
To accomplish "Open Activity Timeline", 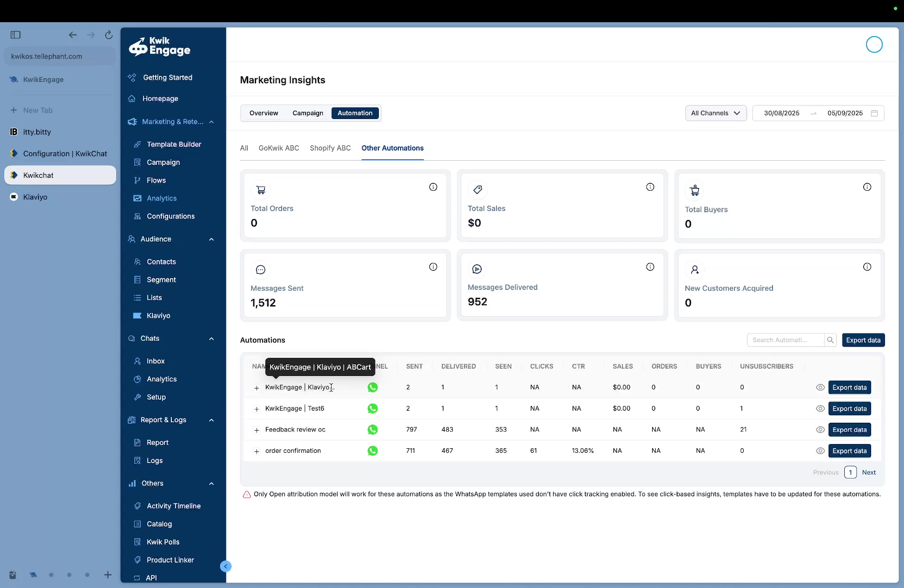I will (x=174, y=506).
